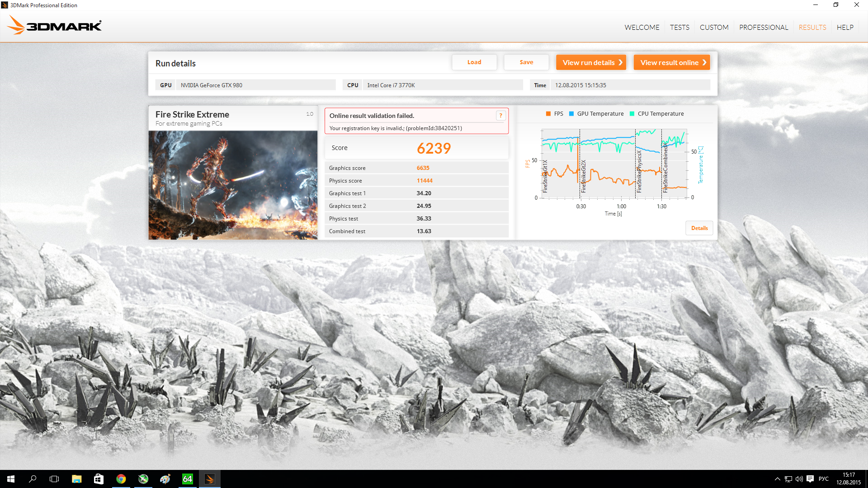The height and width of the screenshot is (488, 868).
Task: Toggle the FPS legend series
Action: [554, 114]
